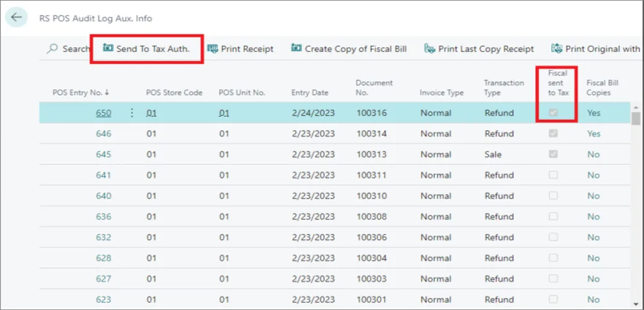Open Fiscal Bill Copies No for entry 623
This screenshot has width=644, height=310.
(x=593, y=299)
